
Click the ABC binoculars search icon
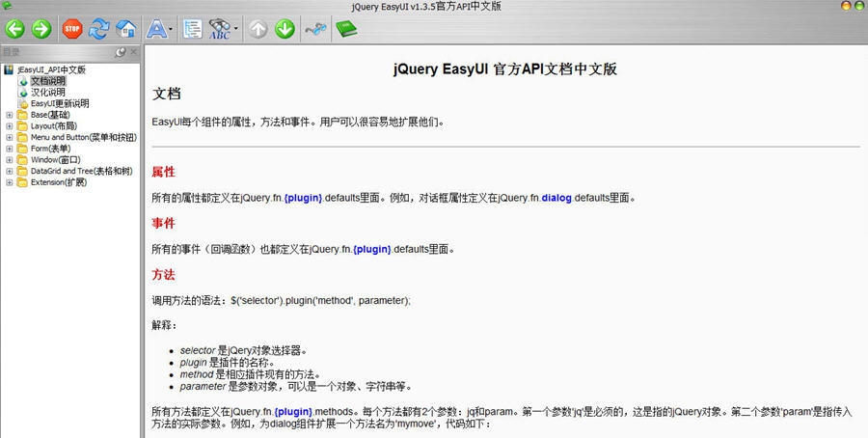pyautogui.click(x=220, y=29)
